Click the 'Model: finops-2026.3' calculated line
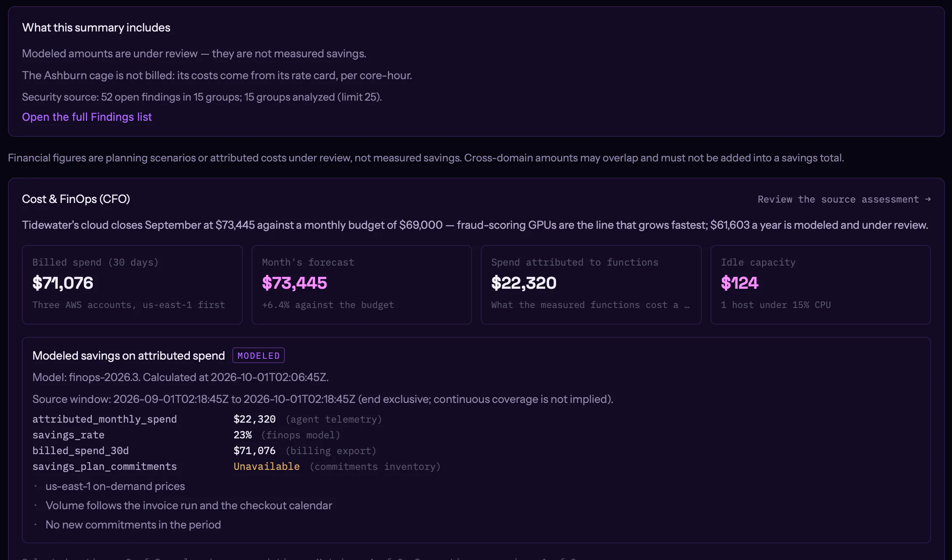Screen dimensions: 952x560 pyautogui.click(x=180, y=377)
